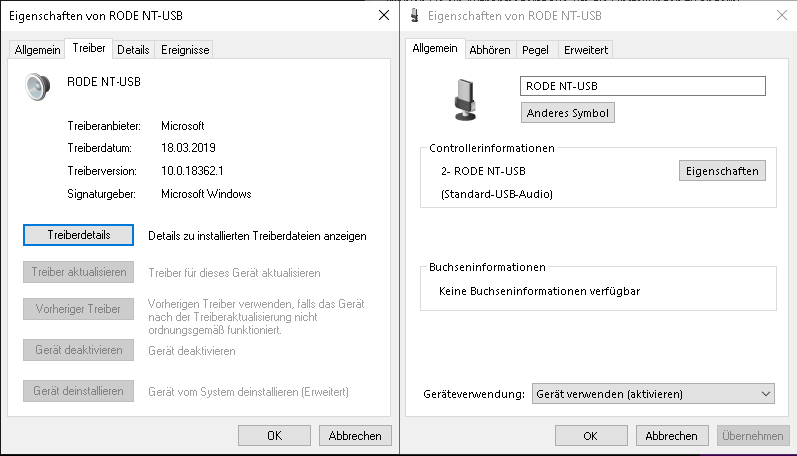The image size is (797, 456).
Task: Open the Pegel tab
Action: tap(535, 50)
